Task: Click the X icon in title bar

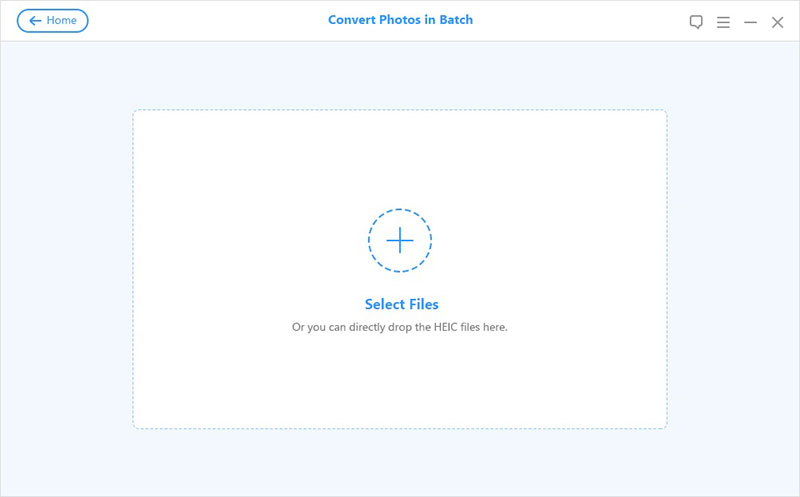Action: 777,22
